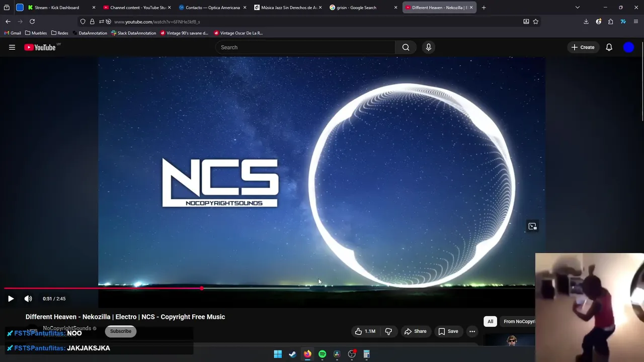This screenshot has width=644, height=362.
Task: Open a new browser tab
Action: pyautogui.click(x=484, y=8)
